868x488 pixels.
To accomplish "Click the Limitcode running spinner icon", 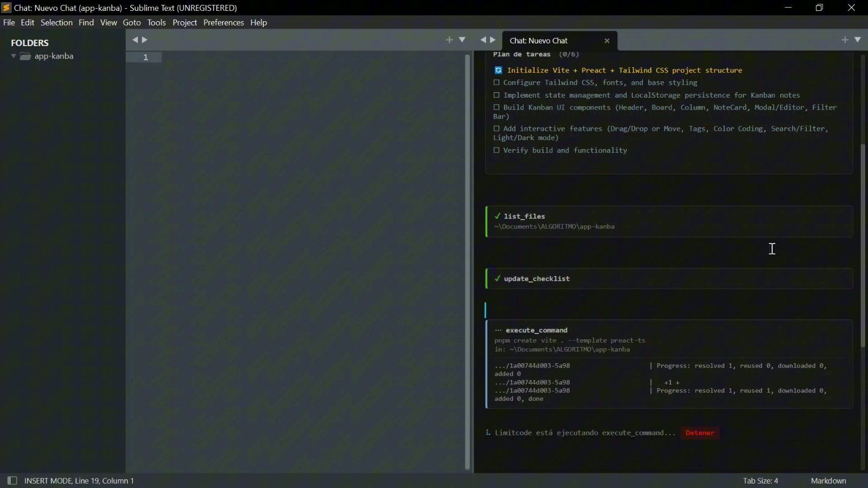I will [488, 432].
